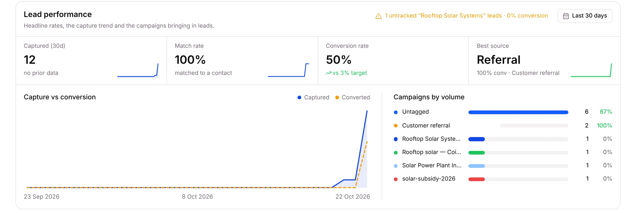
Task: Click the Captured (30d) value 12
Action: click(x=30, y=60)
